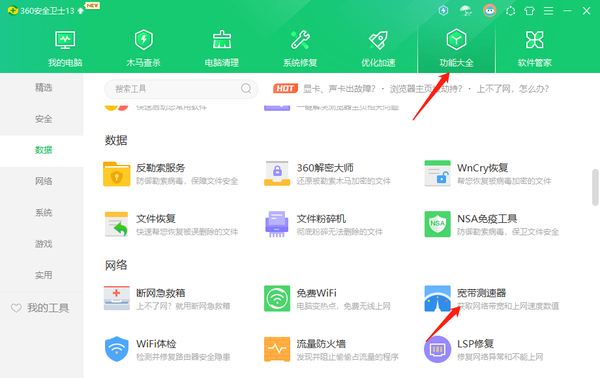The image size is (600, 378).
Task: Open link 显卡、声卡出故障?
Action: point(339,89)
